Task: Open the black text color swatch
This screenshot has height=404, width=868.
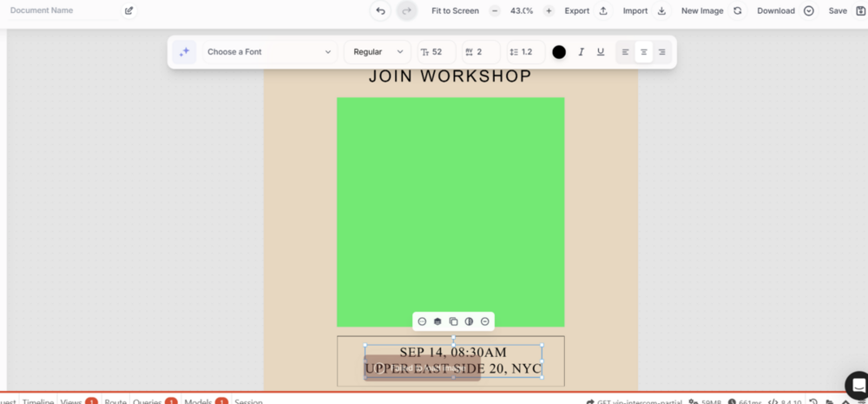Action: click(559, 52)
